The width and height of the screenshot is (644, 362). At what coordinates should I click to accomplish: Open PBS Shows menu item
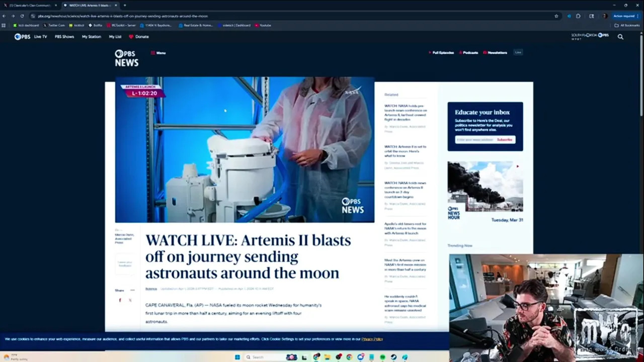coord(64,37)
